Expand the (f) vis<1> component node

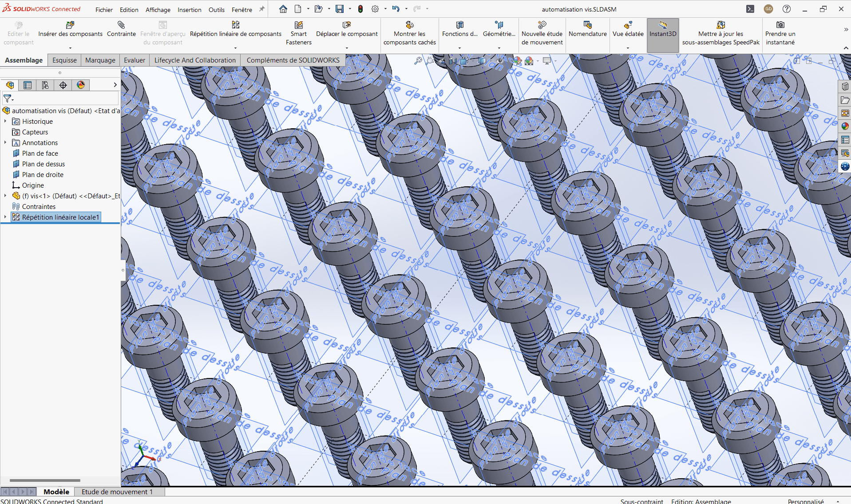pyautogui.click(x=5, y=196)
